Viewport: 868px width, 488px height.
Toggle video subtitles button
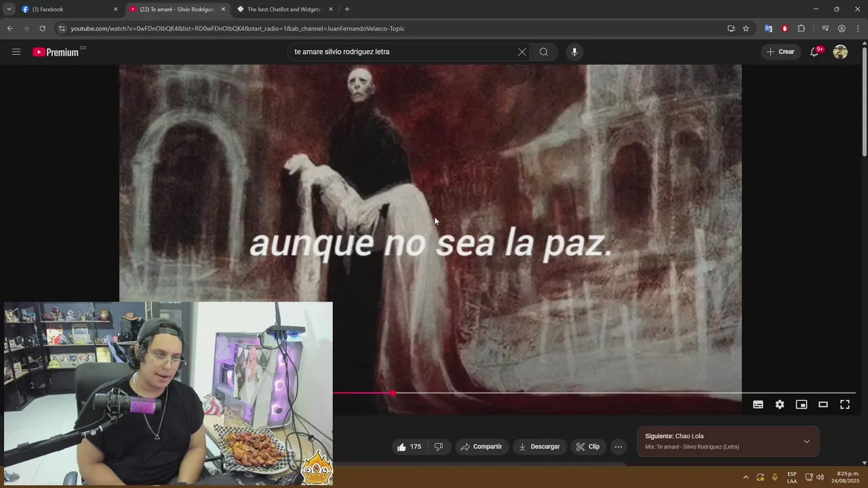[758, 405]
